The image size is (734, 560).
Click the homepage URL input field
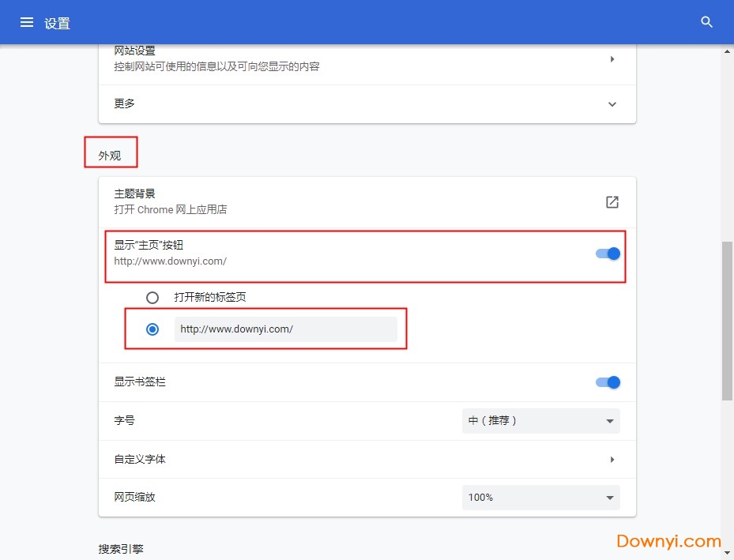(x=285, y=329)
